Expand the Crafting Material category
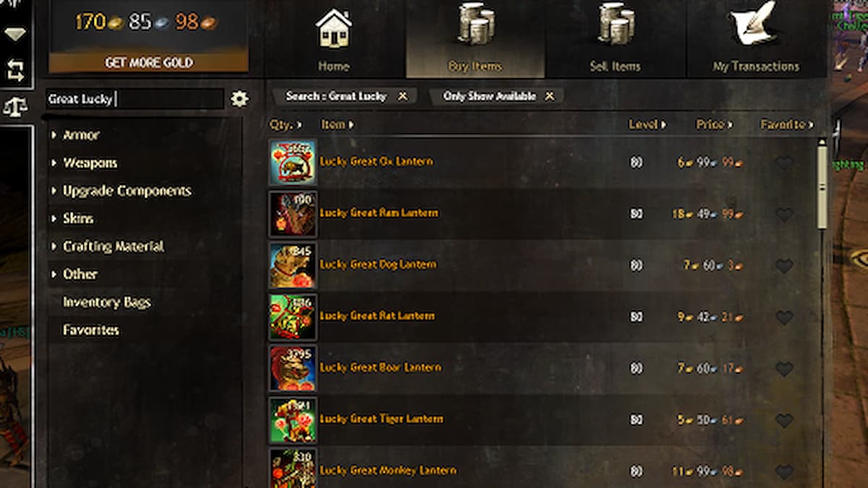The image size is (868, 488). pyautogui.click(x=107, y=247)
